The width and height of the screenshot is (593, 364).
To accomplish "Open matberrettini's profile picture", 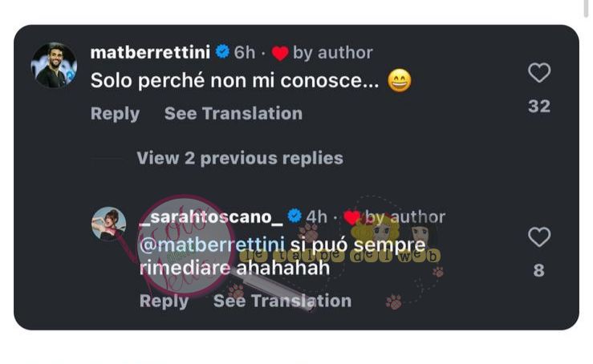I will pos(54,65).
